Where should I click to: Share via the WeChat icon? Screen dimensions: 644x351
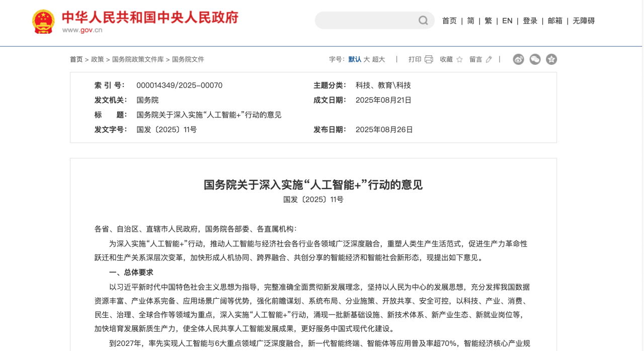(535, 59)
